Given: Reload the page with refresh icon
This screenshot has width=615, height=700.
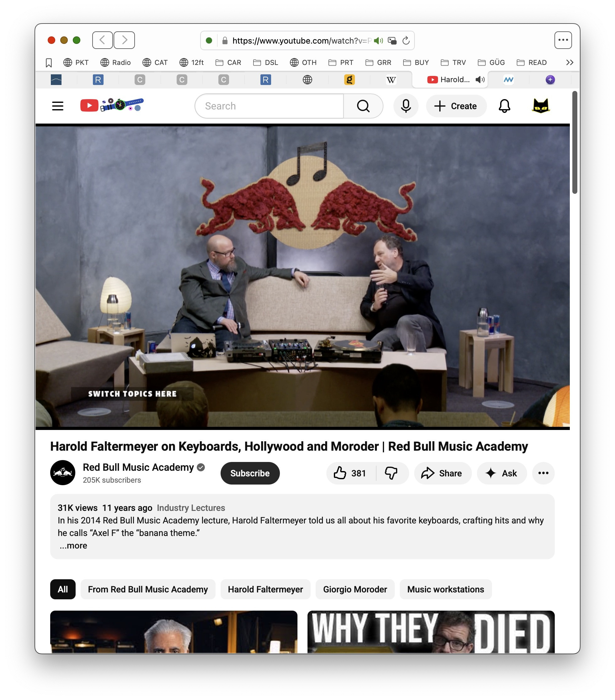Looking at the screenshot, I should pos(406,41).
